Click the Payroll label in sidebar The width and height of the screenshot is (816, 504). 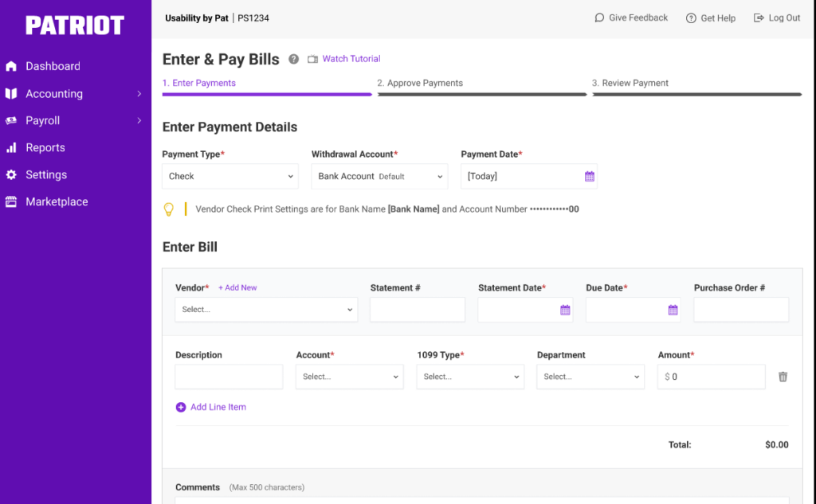point(43,121)
